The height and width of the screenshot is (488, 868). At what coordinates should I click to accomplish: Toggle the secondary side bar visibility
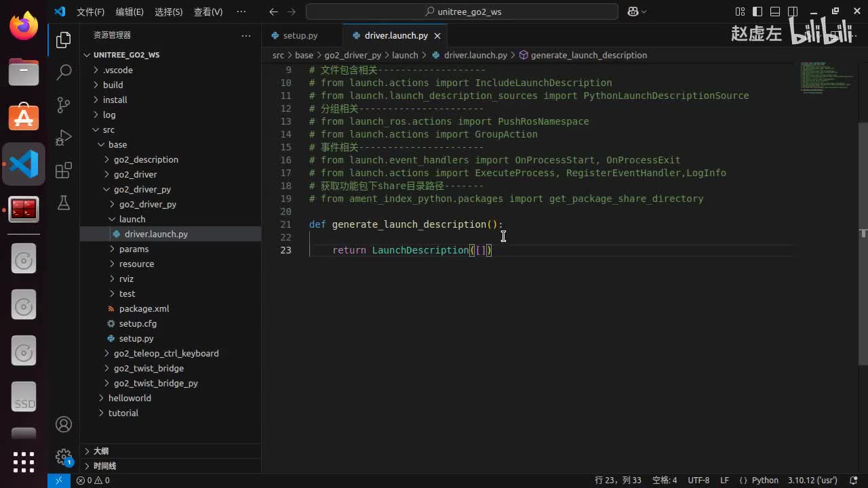[x=793, y=12]
